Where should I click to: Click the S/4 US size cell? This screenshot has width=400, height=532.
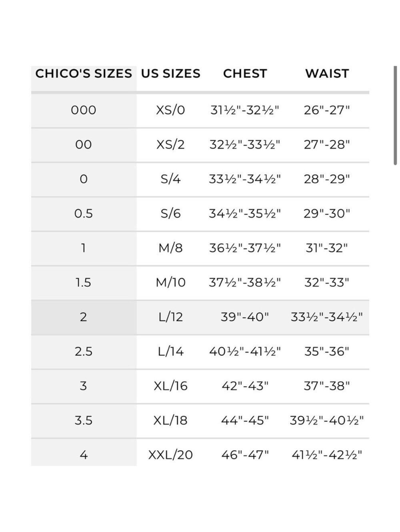[171, 179]
